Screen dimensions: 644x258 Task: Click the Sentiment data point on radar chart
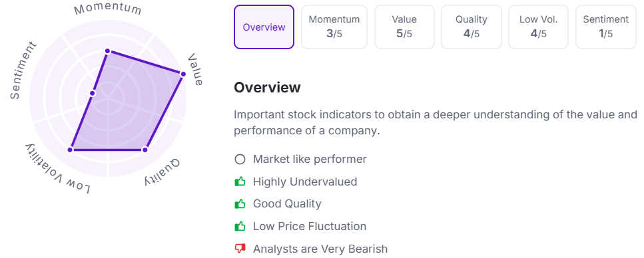[93, 94]
